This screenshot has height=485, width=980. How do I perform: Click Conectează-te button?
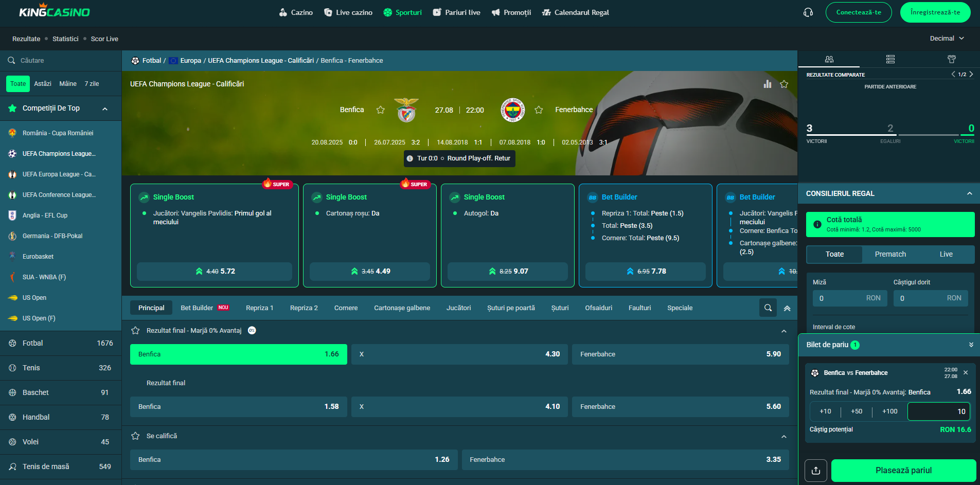(x=859, y=12)
